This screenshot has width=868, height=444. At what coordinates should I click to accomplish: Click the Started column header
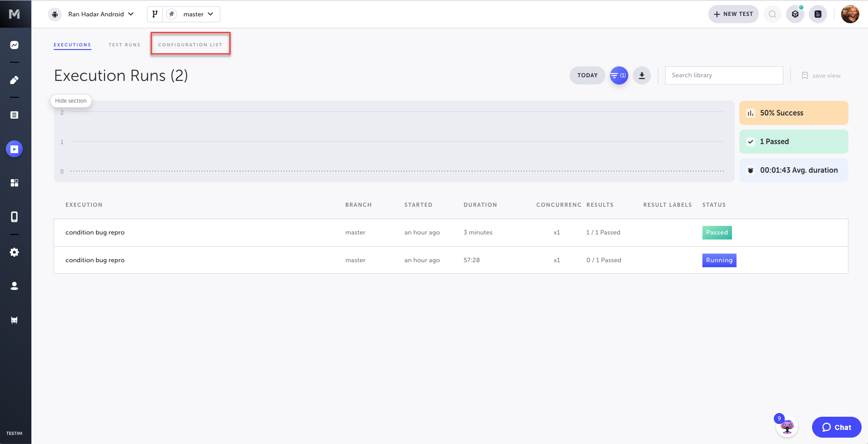[419, 205]
